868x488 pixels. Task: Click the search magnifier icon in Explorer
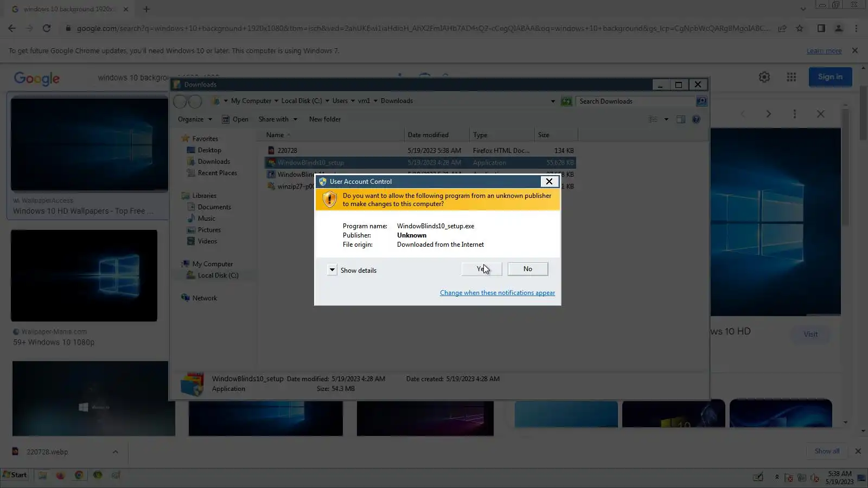702,101
